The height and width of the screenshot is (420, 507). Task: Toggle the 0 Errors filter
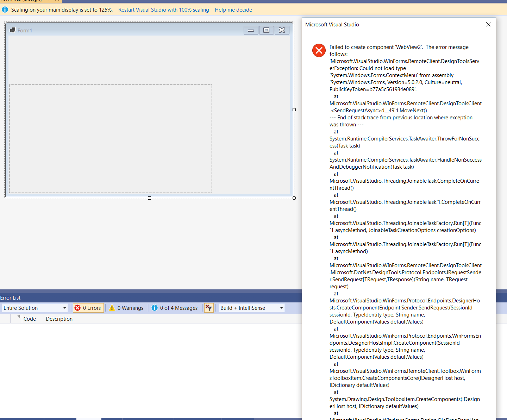click(x=88, y=308)
